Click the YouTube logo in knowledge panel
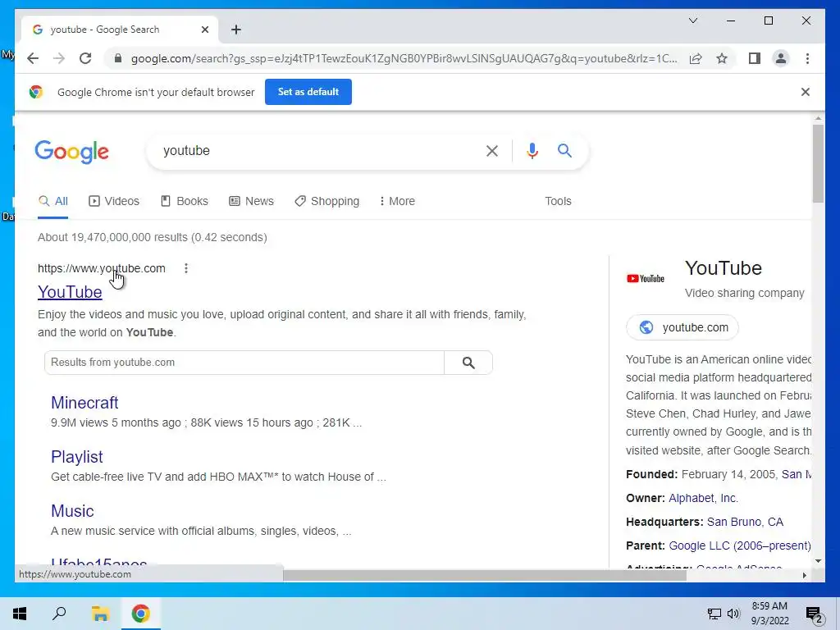 point(646,279)
